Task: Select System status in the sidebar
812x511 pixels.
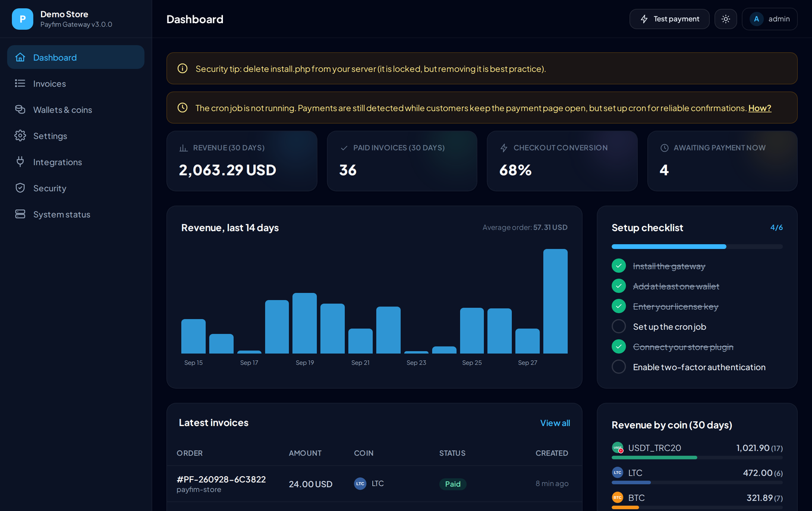Action: (75, 214)
